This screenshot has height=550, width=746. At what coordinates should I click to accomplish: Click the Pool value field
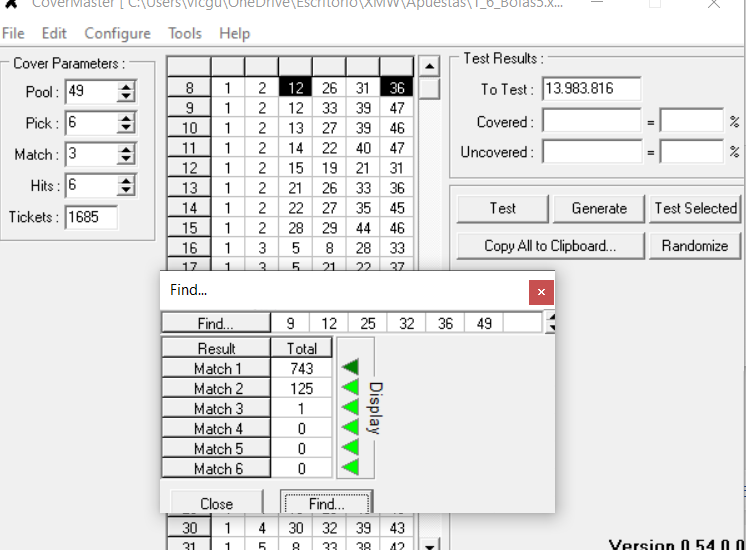[91, 91]
